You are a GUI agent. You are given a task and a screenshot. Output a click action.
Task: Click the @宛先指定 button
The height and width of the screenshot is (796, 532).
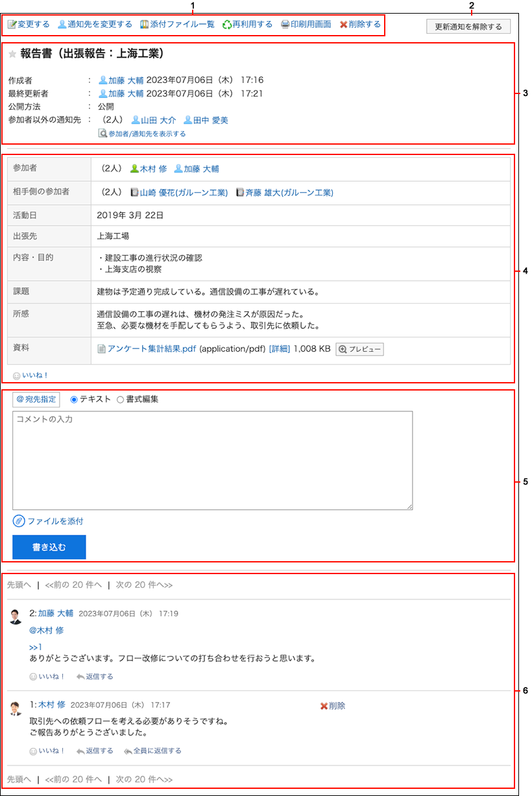tap(36, 400)
